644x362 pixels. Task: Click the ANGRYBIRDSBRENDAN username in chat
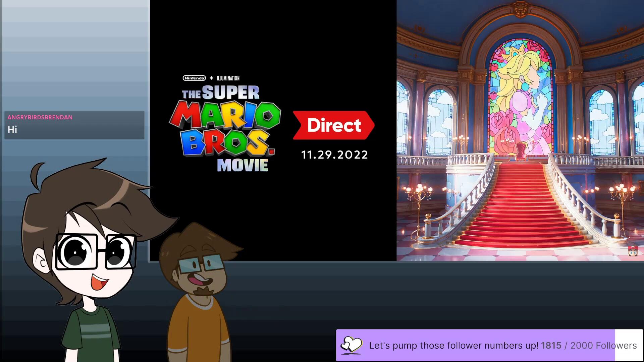(40, 117)
